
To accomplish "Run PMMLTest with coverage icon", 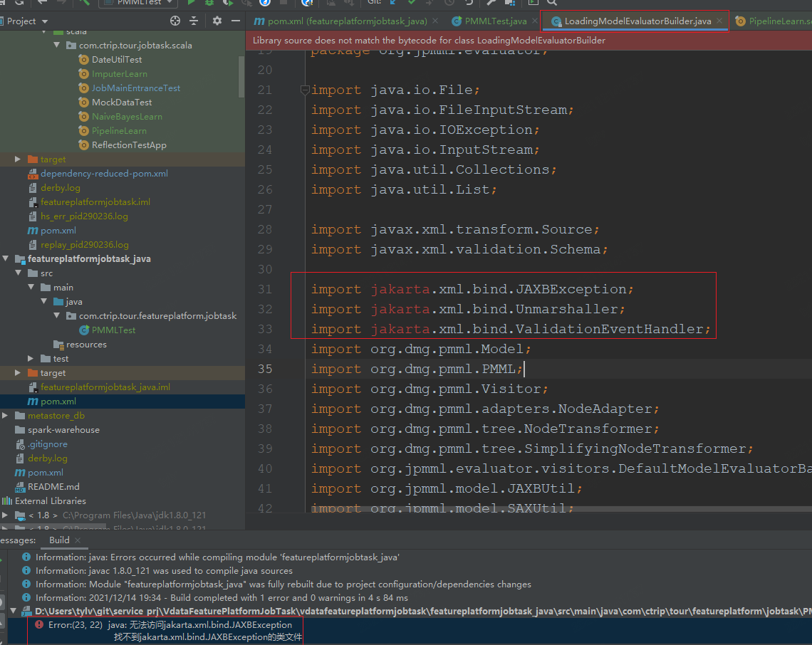I will click(x=228, y=3).
